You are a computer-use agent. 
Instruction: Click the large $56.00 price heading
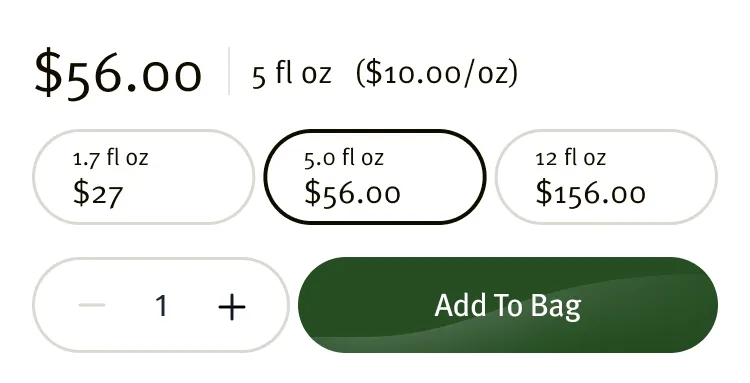118,75
